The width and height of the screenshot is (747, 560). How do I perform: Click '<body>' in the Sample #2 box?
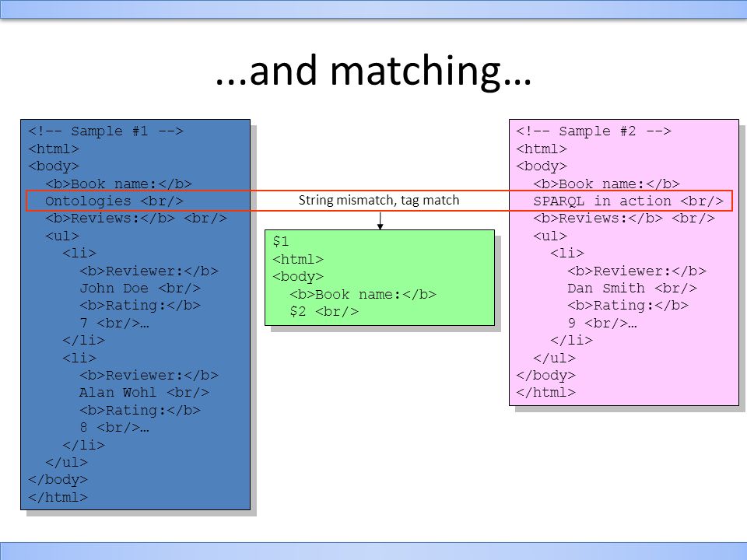tap(542, 166)
